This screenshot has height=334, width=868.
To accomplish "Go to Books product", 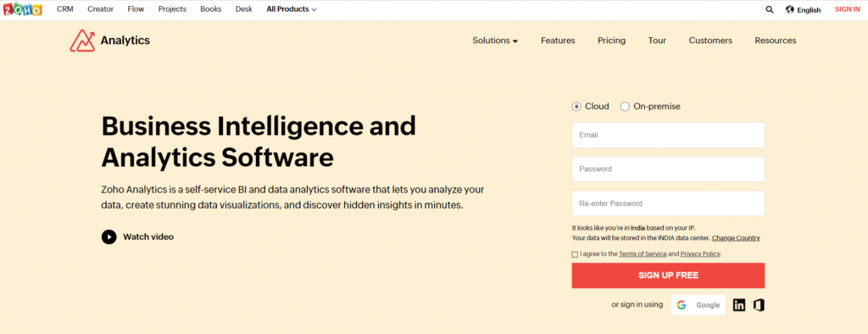I will point(211,9).
